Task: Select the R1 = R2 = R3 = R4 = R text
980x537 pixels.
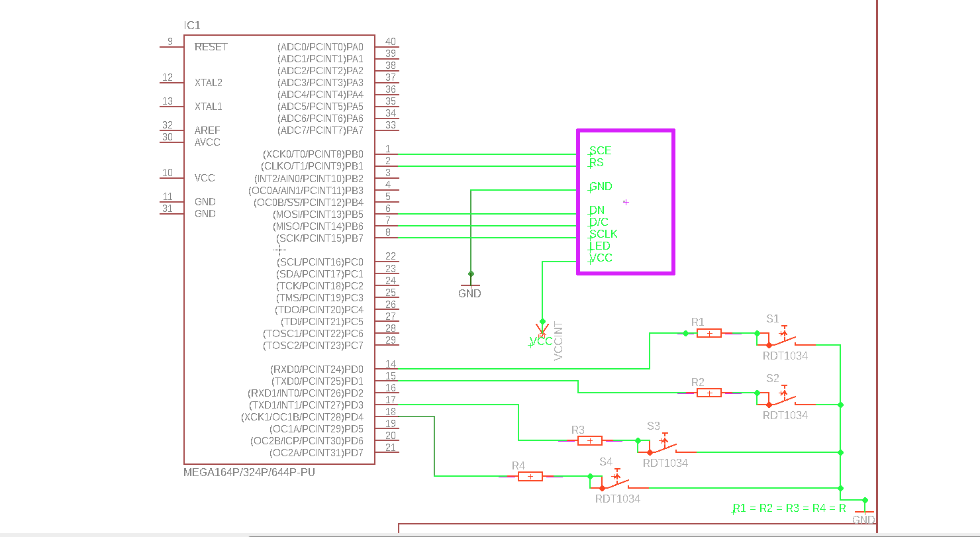Action: click(789, 509)
